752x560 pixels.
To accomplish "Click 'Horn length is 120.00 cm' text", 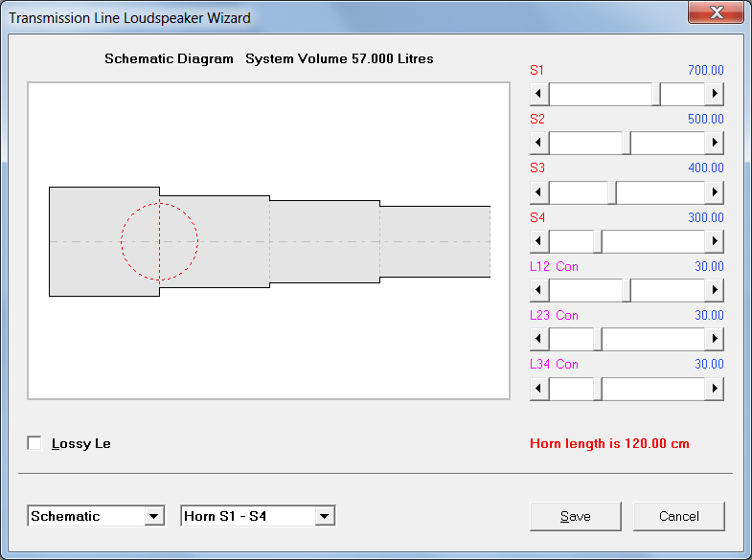I will pos(609,443).
